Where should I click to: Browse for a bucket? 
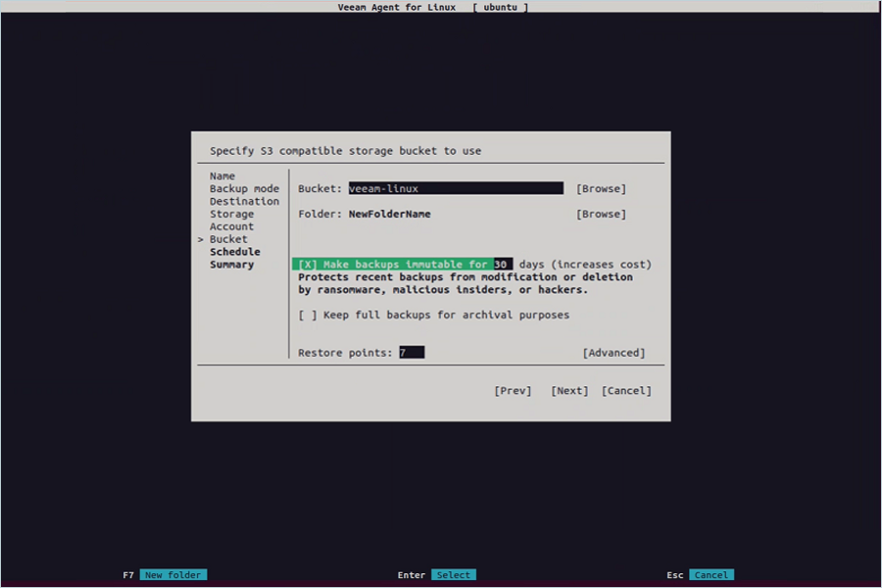601,188
